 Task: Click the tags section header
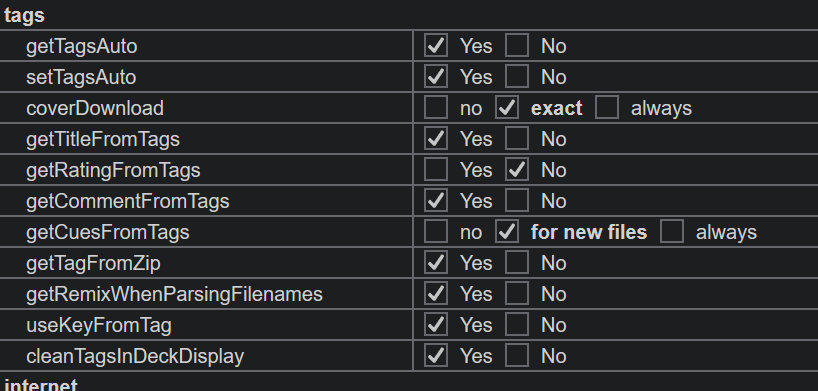[24, 15]
